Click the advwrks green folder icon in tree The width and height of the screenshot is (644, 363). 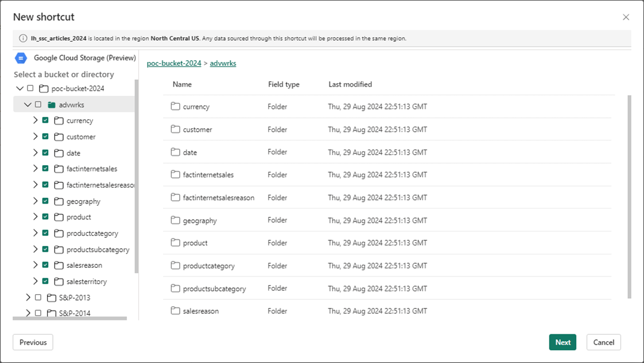click(52, 105)
